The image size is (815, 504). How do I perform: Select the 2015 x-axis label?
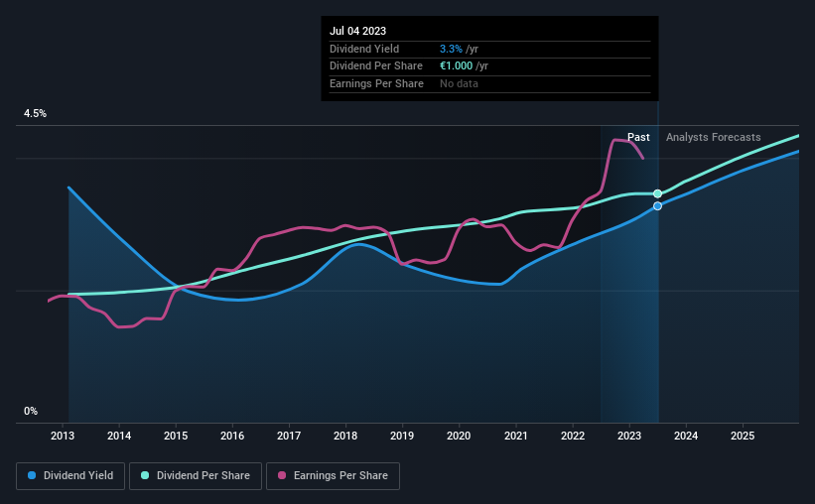(176, 436)
